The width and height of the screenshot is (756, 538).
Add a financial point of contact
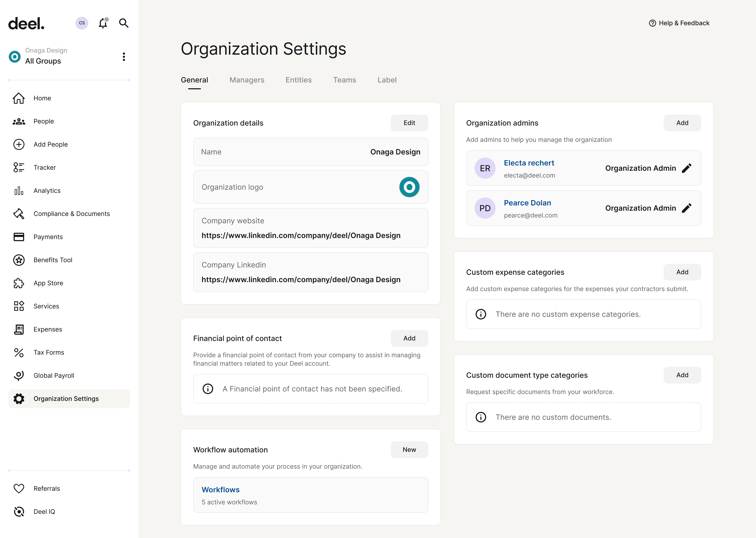409,338
